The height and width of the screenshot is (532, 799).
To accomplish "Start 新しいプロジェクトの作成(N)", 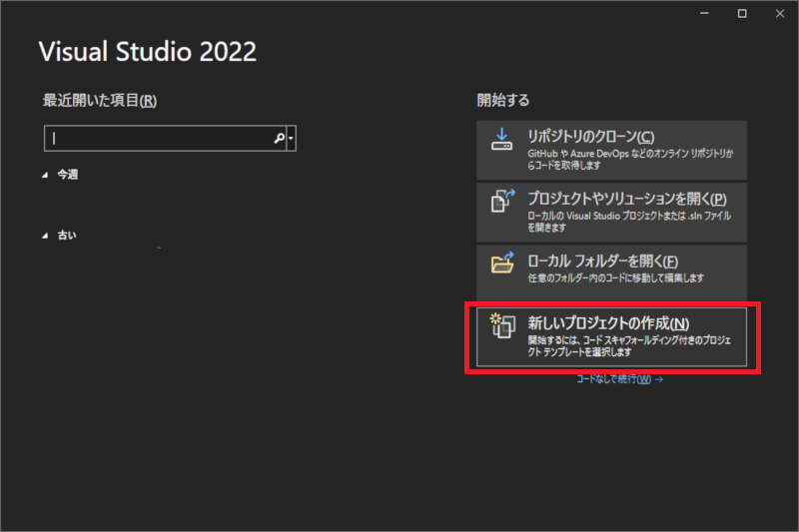I will click(611, 337).
